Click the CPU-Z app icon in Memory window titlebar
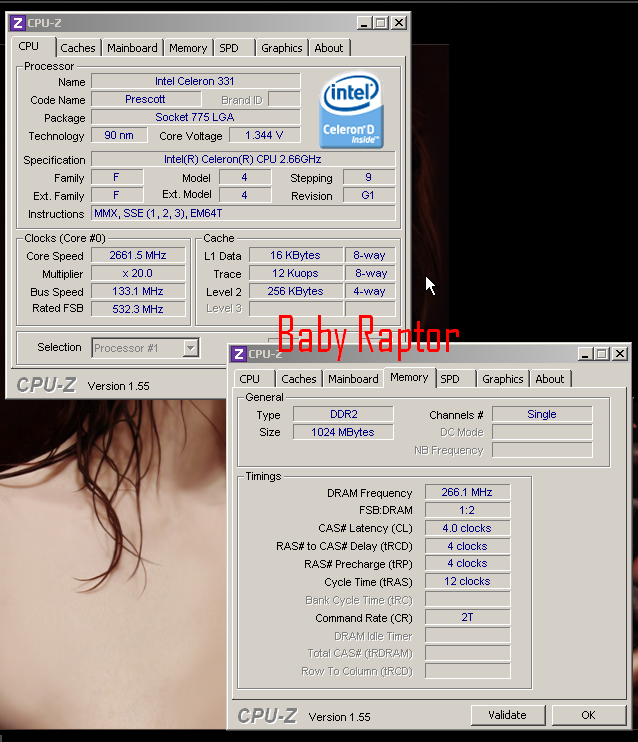This screenshot has width=638, height=742. pos(239,354)
